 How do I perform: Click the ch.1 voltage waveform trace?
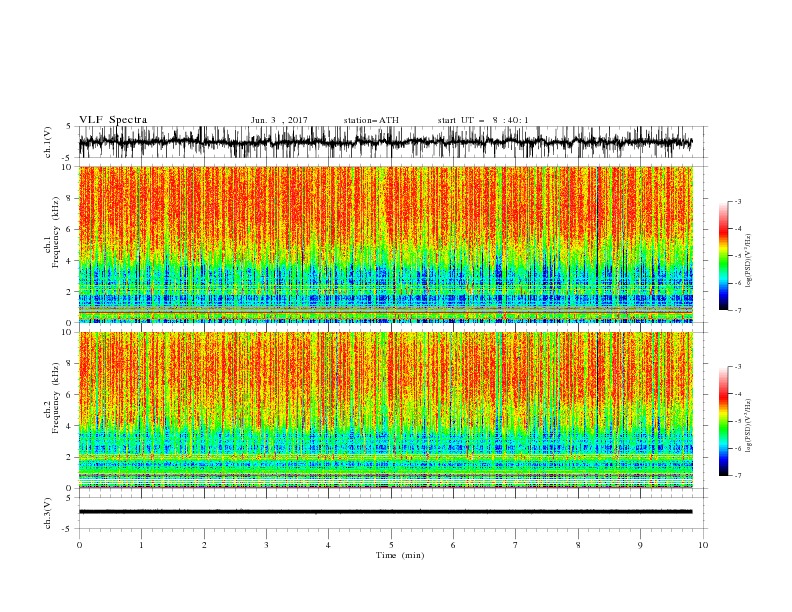click(385, 142)
